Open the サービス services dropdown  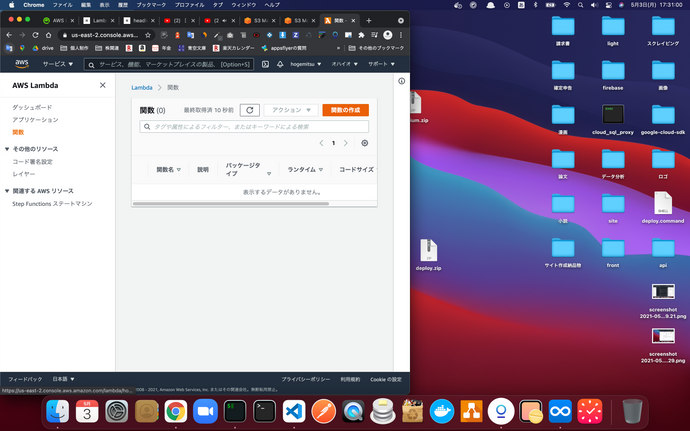pyautogui.click(x=58, y=64)
